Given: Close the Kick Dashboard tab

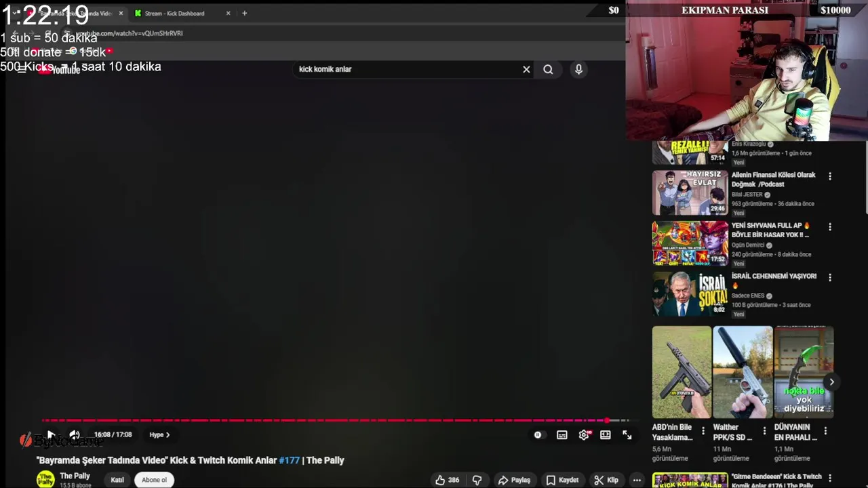Looking at the screenshot, I should click(x=228, y=14).
